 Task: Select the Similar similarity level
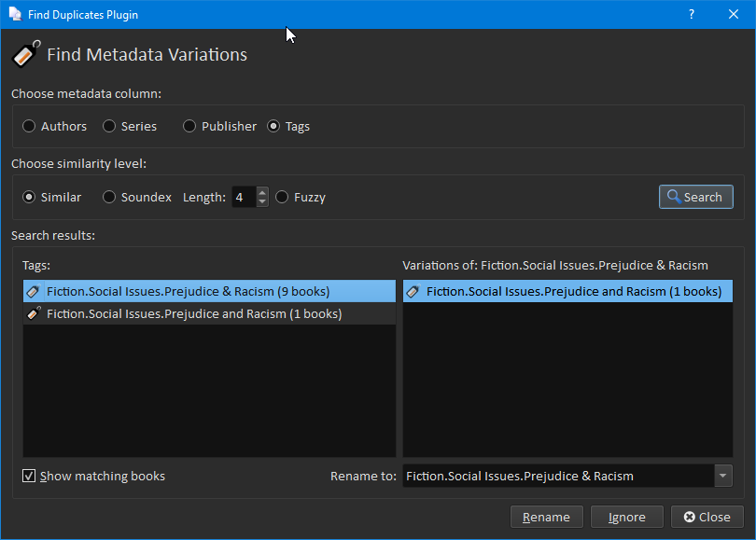[x=30, y=197]
